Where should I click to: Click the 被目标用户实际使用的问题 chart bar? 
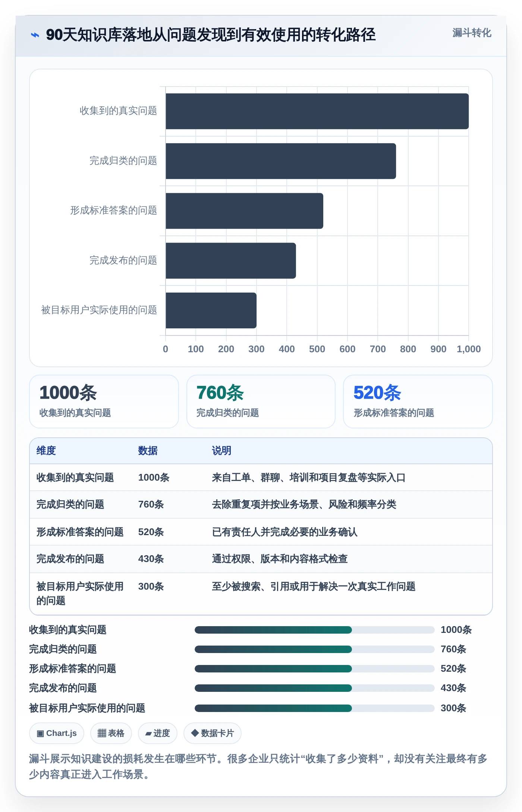pyautogui.click(x=211, y=310)
